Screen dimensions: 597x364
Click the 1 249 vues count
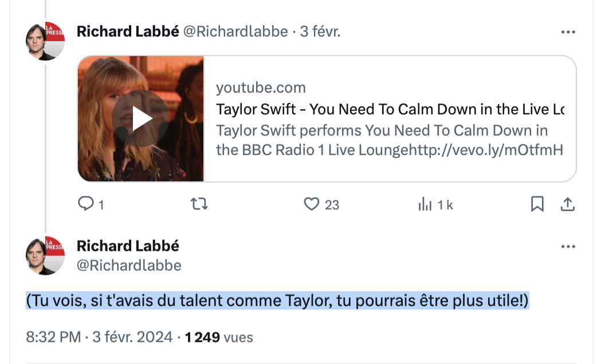(219, 337)
